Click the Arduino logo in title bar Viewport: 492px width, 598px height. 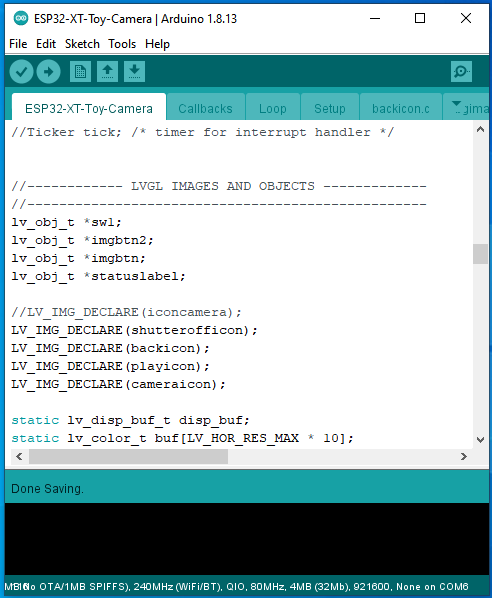(21, 18)
